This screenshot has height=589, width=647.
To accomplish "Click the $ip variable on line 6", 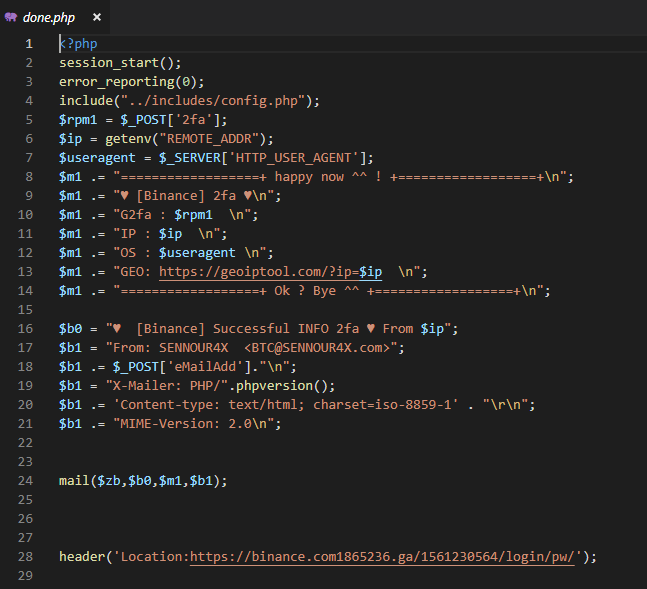I will point(70,139).
